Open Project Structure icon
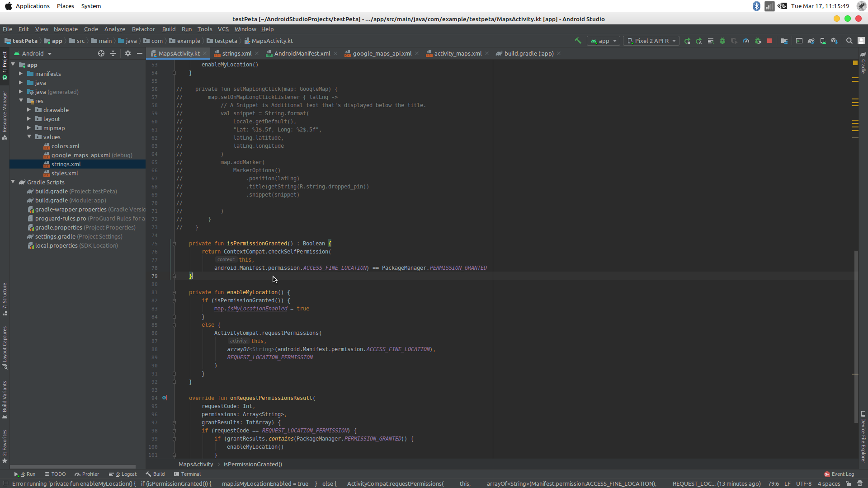The image size is (868, 488). (784, 41)
